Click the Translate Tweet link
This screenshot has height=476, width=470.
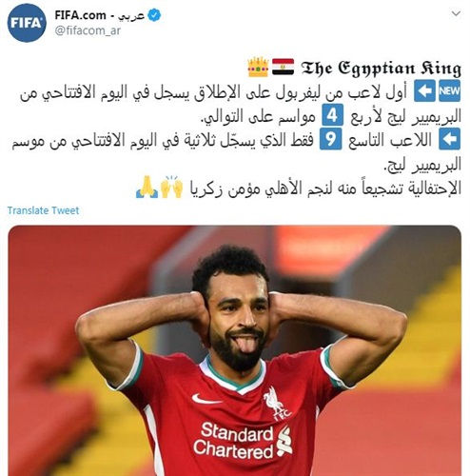[x=43, y=210]
